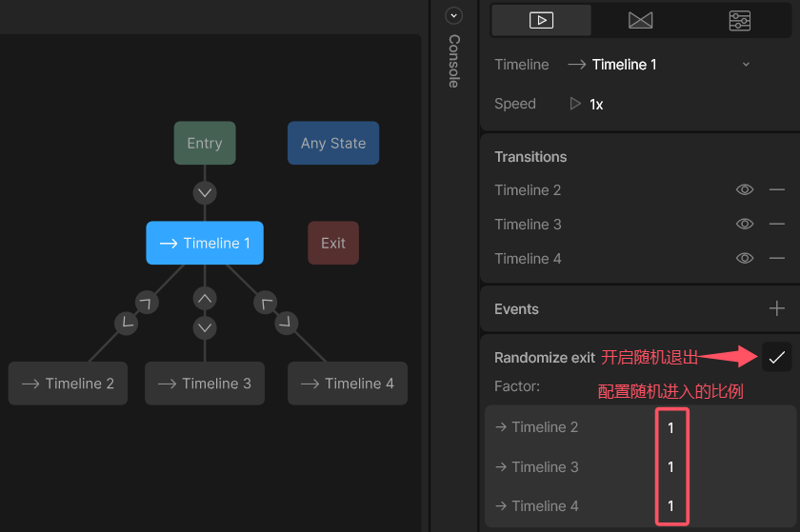The width and height of the screenshot is (800, 532).
Task: Click the Randomize exit label
Action: pyautogui.click(x=545, y=358)
